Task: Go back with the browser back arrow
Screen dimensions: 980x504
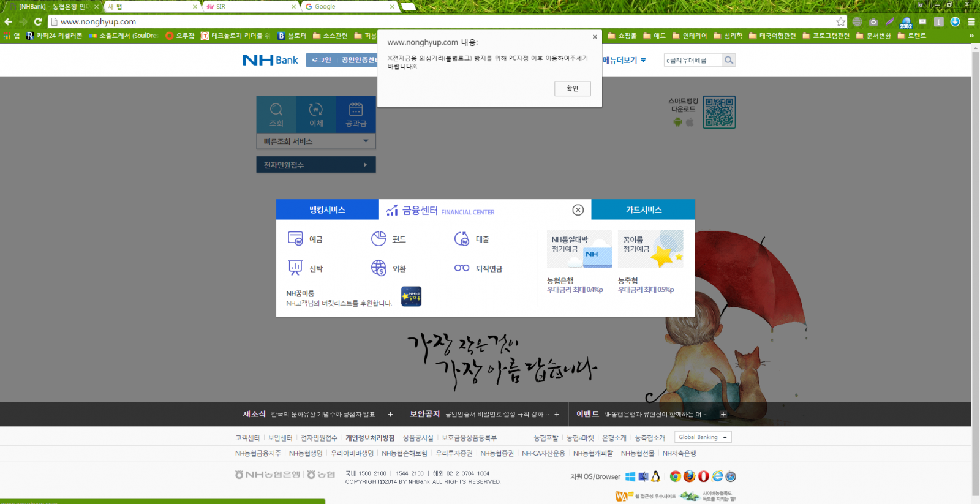Action: (9, 21)
